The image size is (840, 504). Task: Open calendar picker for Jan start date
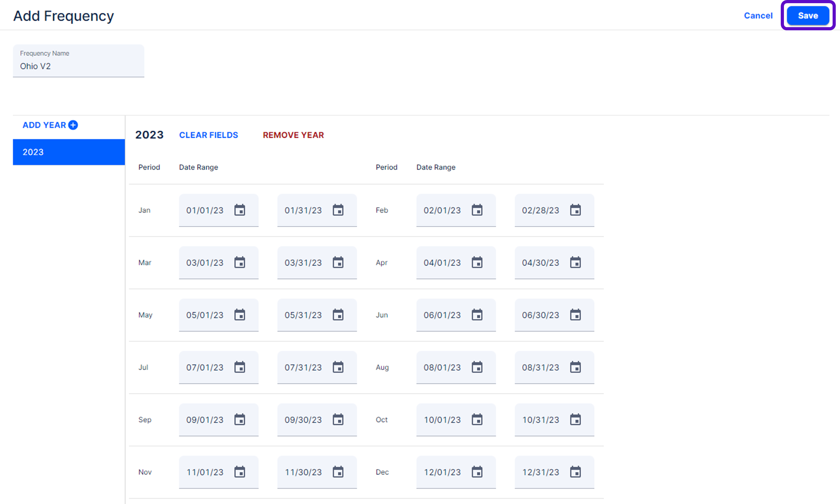[x=240, y=210]
